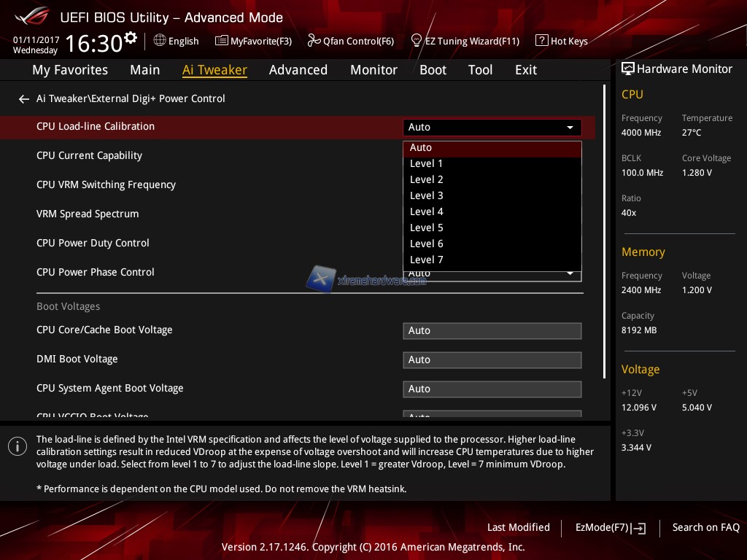Switch to the Advanced tab
The height and width of the screenshot is (560, 747).
(x=298, y=70)
